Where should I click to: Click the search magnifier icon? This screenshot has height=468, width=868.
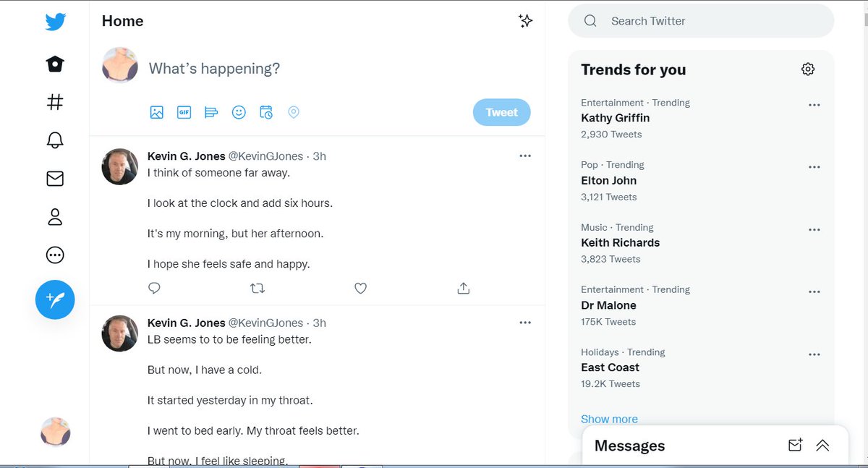[590, 21]
